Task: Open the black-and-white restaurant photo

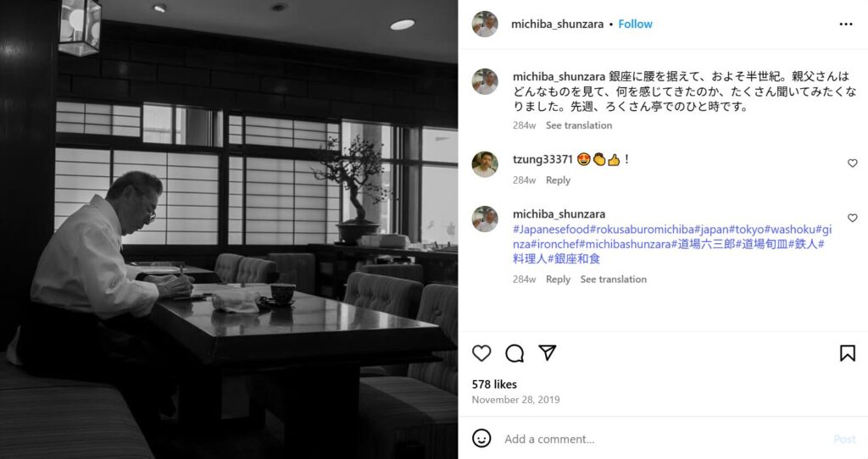Action: [229, 229]
